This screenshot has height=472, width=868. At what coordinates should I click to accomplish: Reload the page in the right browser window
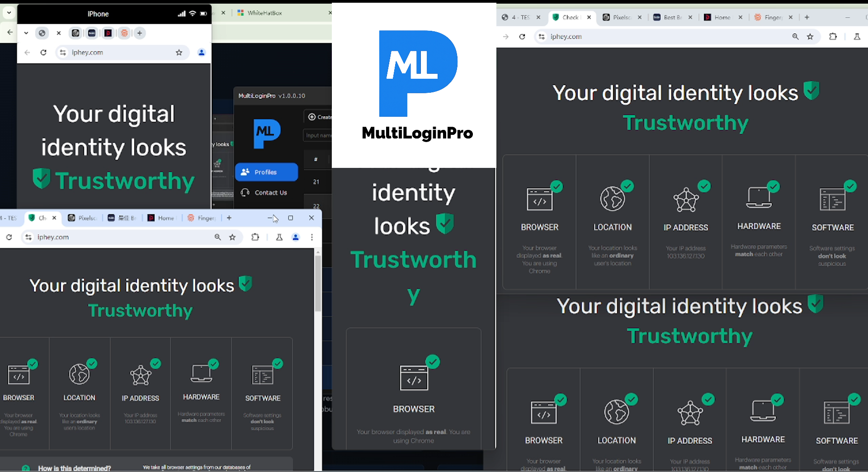pos(522,37)
